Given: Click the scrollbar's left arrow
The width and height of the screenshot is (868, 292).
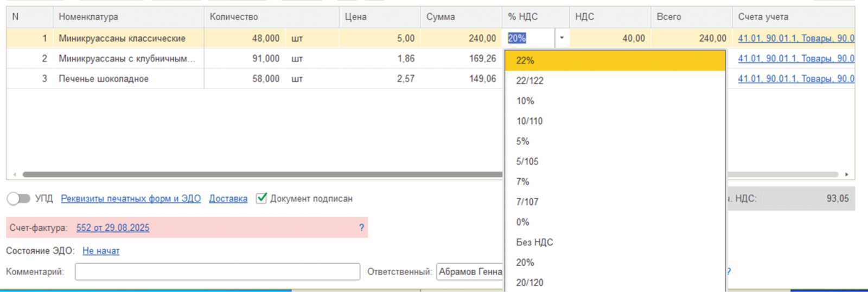Looking at the screenshot, I should coord(15,174).
